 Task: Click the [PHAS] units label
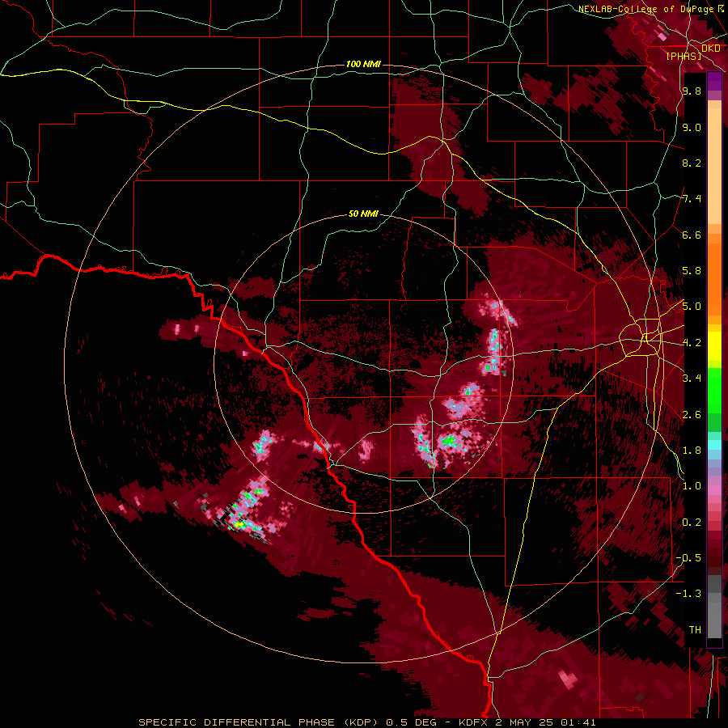(x=684, y=56)
